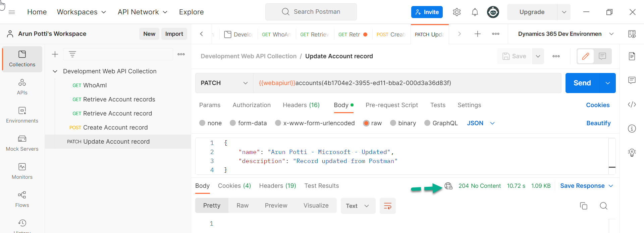Click the collections filter icon
Screen dimensions: 644x233
tap(72, 54)
